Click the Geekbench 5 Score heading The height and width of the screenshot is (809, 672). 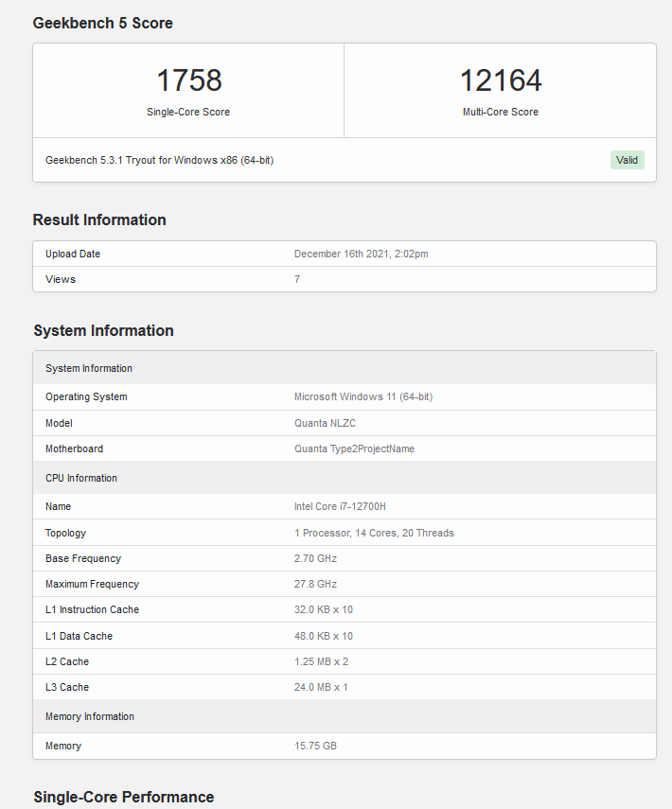point(103,24)
